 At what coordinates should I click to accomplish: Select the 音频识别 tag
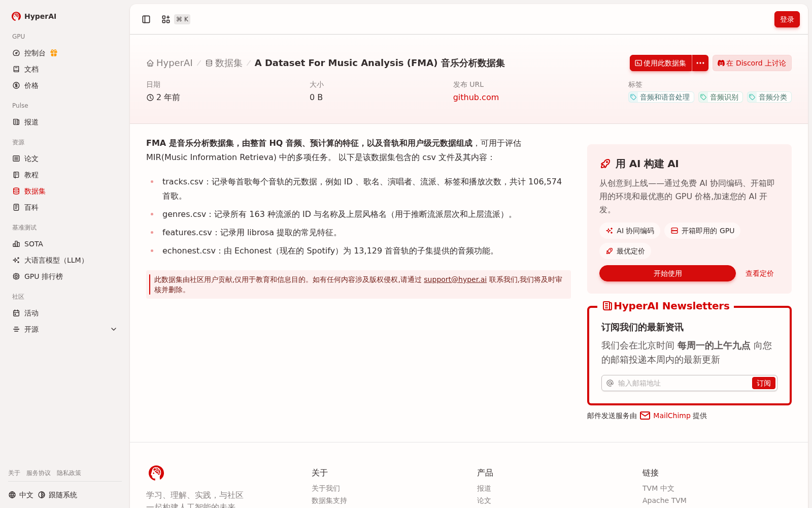click(x=720, y=97)
